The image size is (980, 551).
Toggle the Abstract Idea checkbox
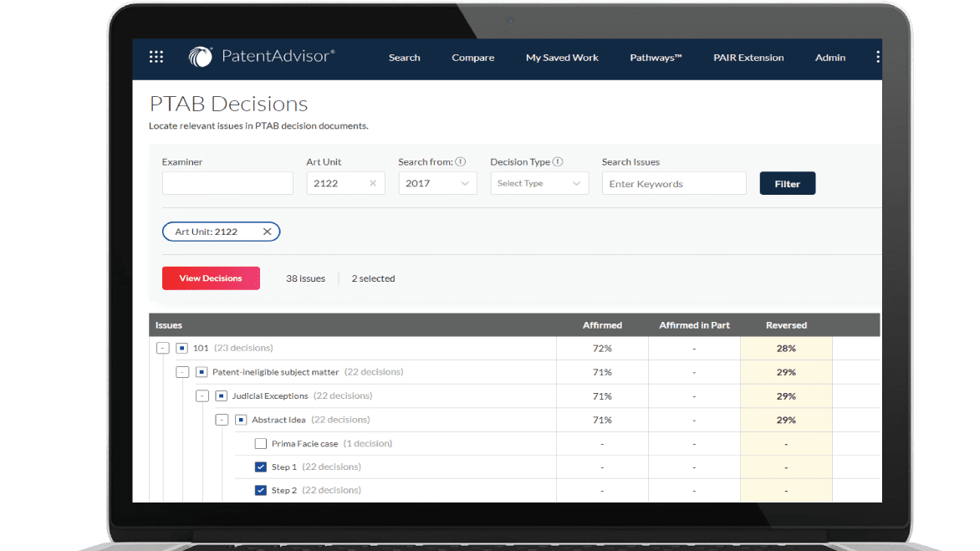(241, 420)
